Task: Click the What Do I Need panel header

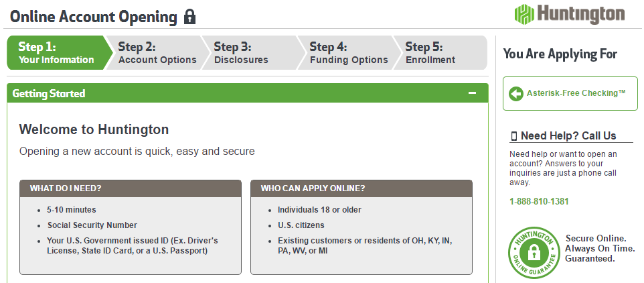Action: 131,188
